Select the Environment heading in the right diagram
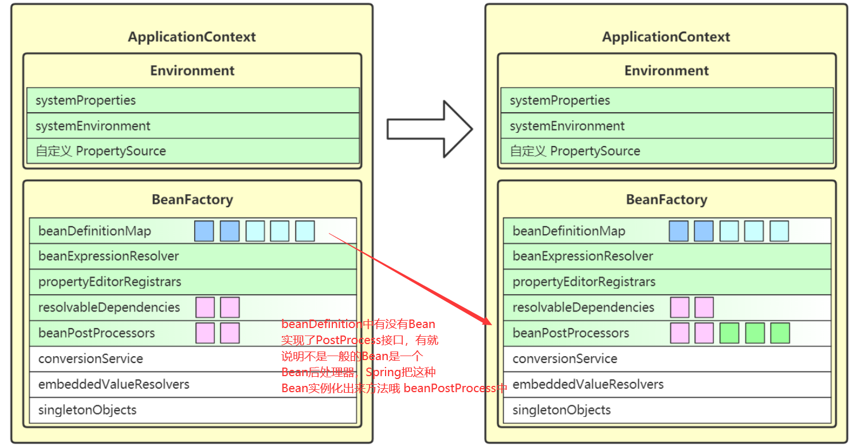Viewport: 868px width, 446px height. point(666,70)
